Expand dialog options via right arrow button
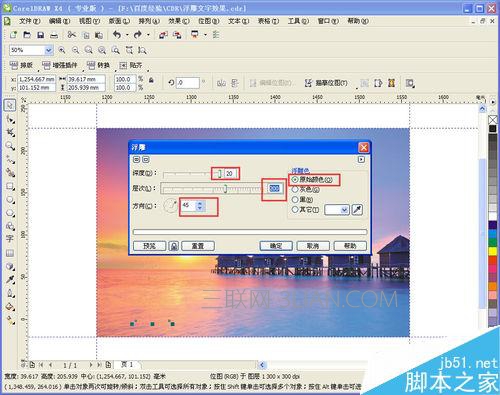 361,159
